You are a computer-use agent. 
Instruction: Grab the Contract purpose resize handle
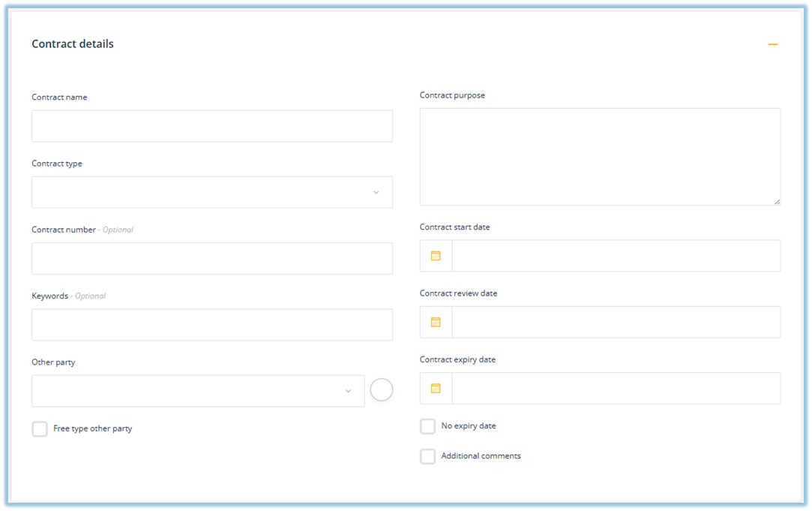point(777,202)
